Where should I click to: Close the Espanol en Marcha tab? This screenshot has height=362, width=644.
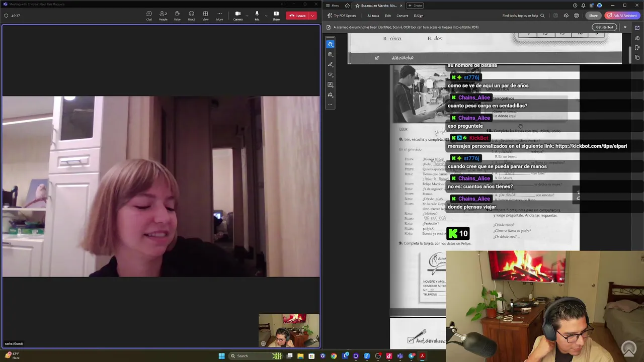click(401, 6)
